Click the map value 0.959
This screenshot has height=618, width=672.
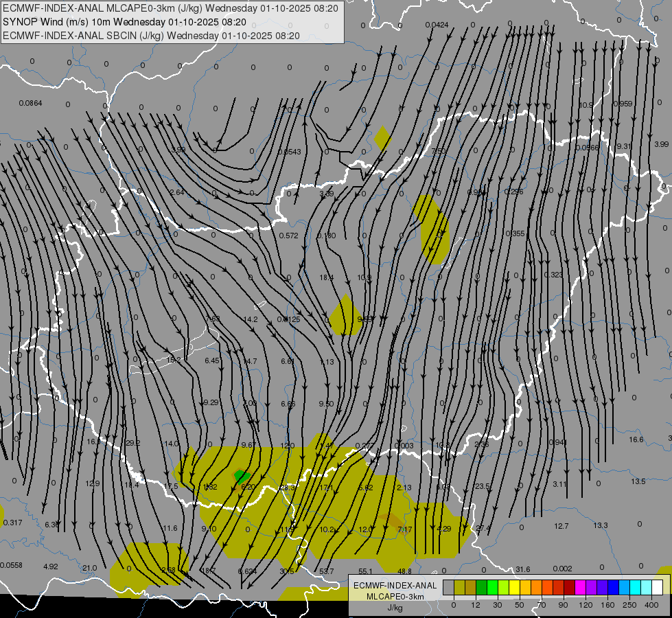(623, 104)
